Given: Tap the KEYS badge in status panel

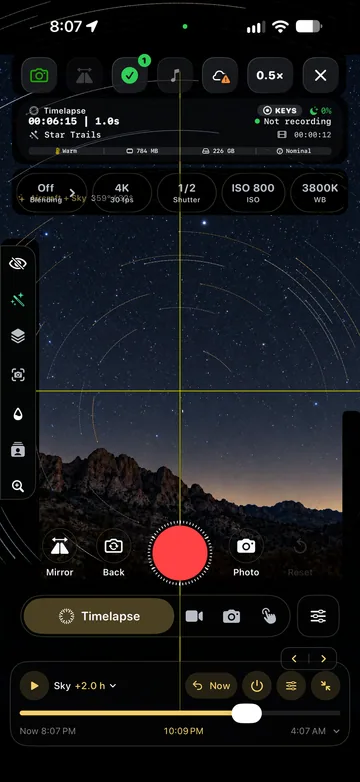Looking at the screenshot, I should (x=280, y=111).
